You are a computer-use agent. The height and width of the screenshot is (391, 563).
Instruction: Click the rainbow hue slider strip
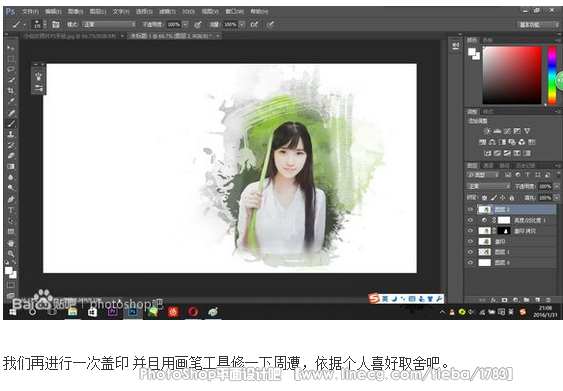pos(552,75)
